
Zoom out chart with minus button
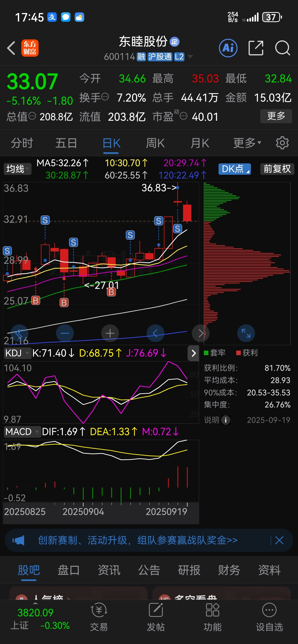pos(65,333)
